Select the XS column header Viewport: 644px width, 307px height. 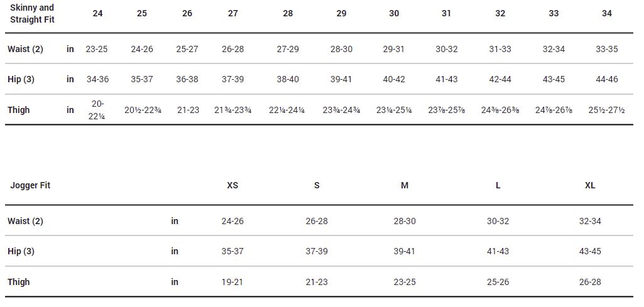coord(232,186)
